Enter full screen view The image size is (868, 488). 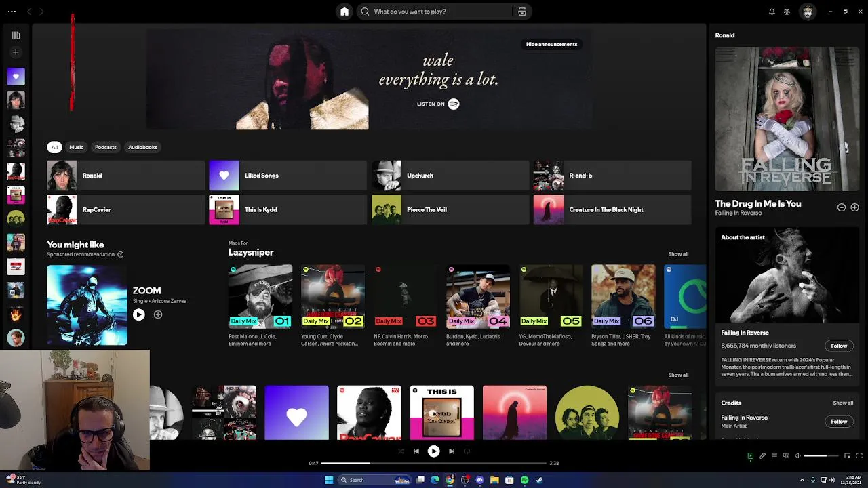tap(859, 456)
